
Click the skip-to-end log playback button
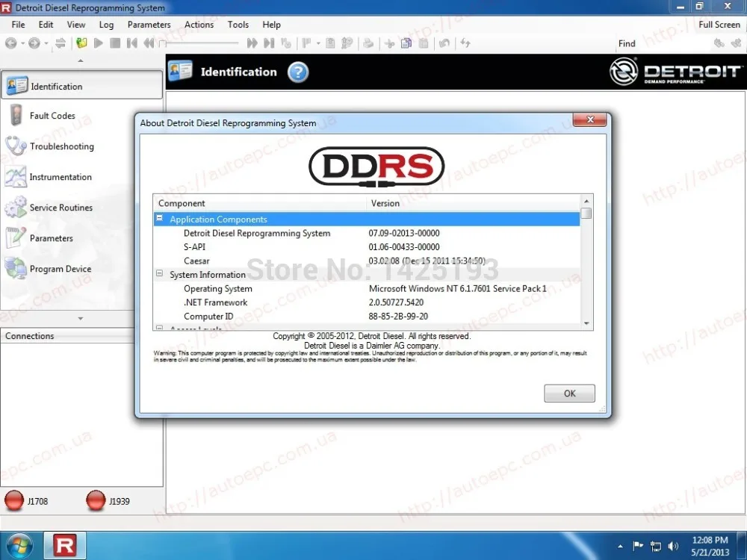pos(269,43)
